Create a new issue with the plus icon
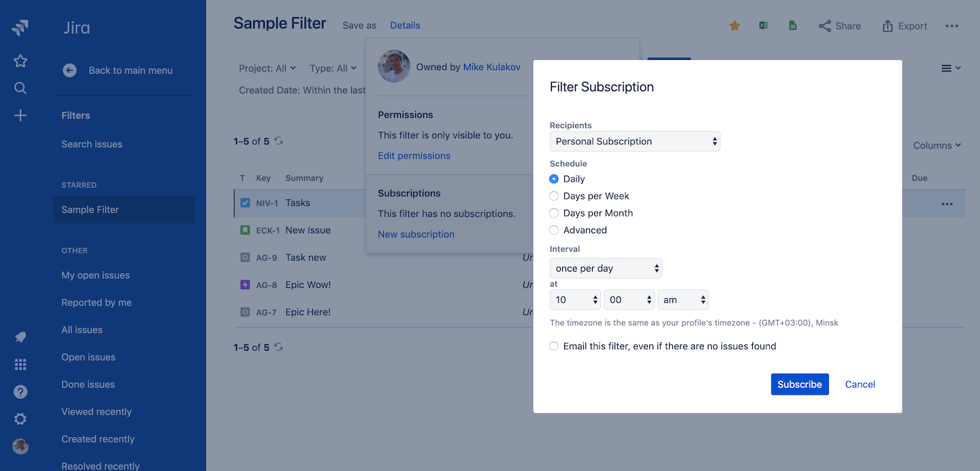This screenshot has width=980, height=471. [x=20, y=115]
